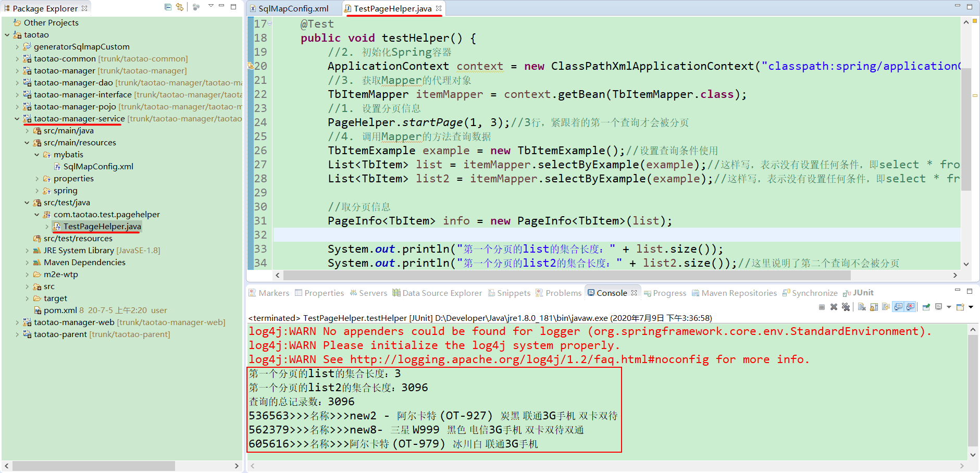Image resolution: width=980 pixels, height=473 pixels.
Task: Collapse the method fold at line 17
Action: pos(270,23)
